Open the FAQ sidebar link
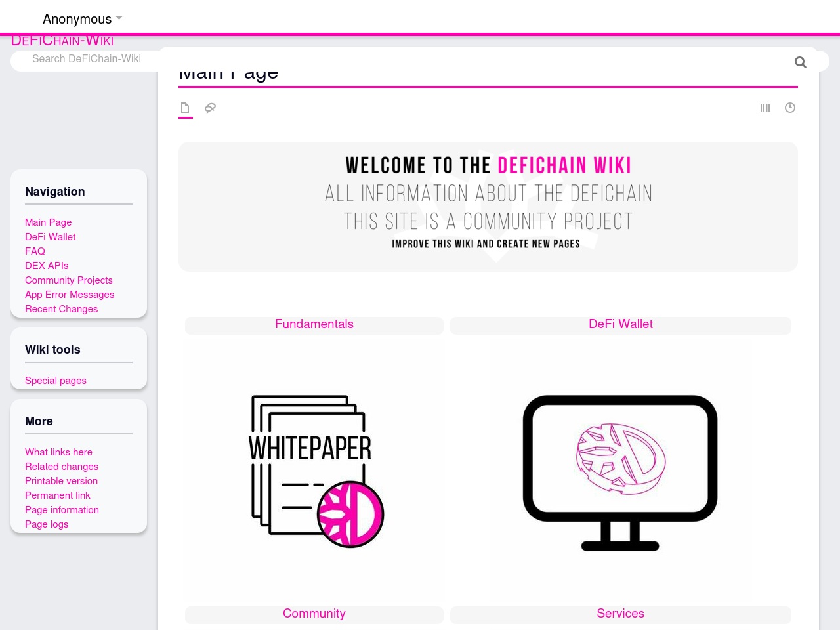This screenshot has height=630, width=840. point(35,251)
